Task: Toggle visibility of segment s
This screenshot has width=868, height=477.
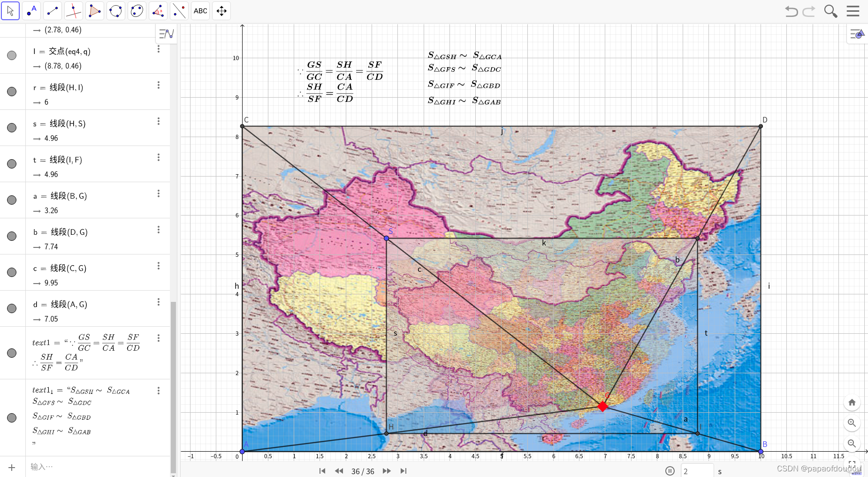Action: tap(12, 128)
